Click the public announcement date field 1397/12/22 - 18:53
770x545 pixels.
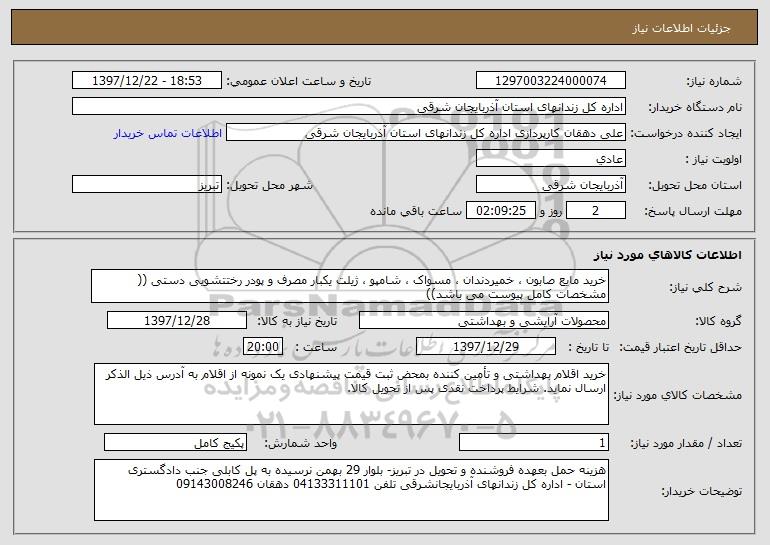[x=147, y=81]
